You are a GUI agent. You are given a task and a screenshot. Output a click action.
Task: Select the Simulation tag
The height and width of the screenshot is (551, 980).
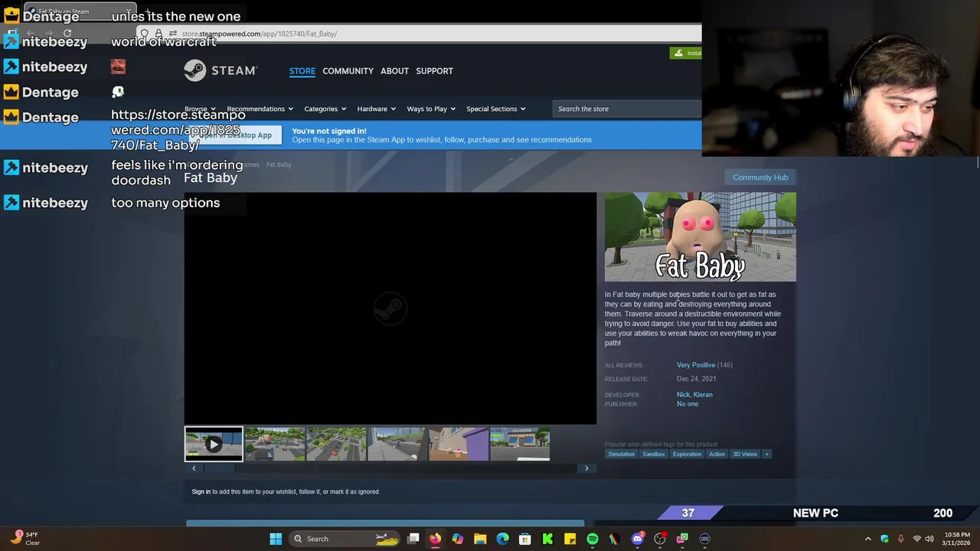[x=621, y=454]
